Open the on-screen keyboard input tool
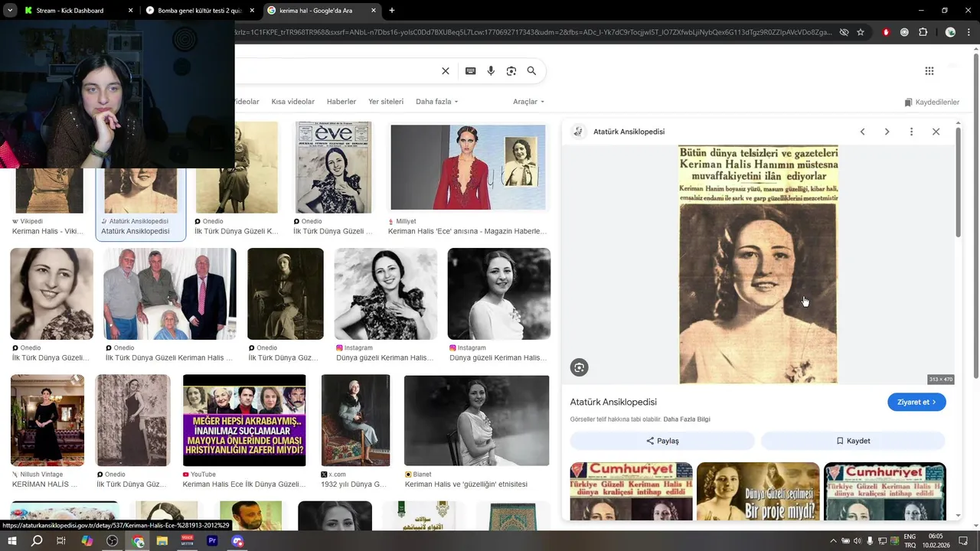The height and width of the screenshot is (551, 980). [470, 71]
